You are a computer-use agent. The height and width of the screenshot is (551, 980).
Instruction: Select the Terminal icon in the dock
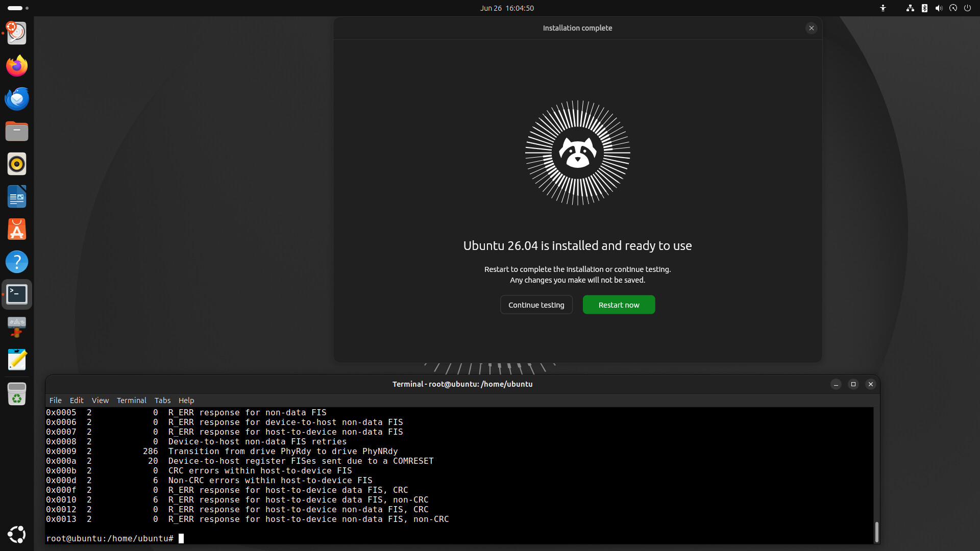(x=17, y=294)
